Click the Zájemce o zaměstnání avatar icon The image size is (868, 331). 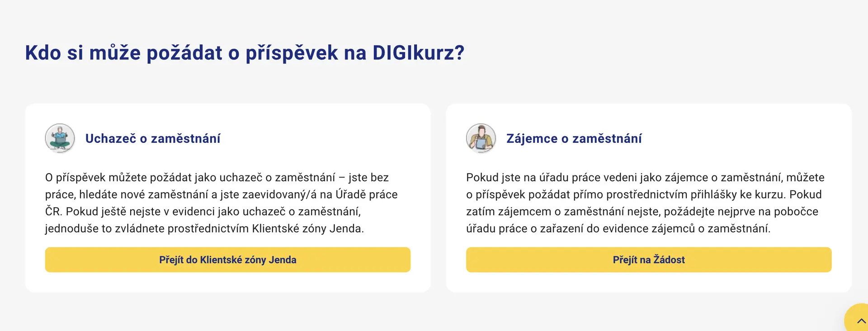(x=481, y=138)
